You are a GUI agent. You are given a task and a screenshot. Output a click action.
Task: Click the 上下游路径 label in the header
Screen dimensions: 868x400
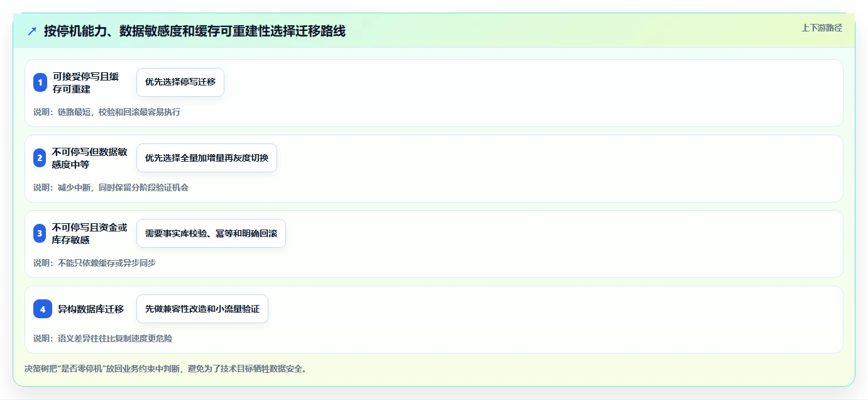tap(821, 28)
